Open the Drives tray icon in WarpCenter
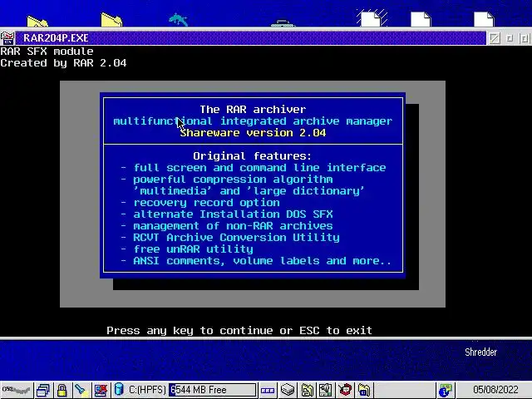The image size is (532, 399). (288, 390)
